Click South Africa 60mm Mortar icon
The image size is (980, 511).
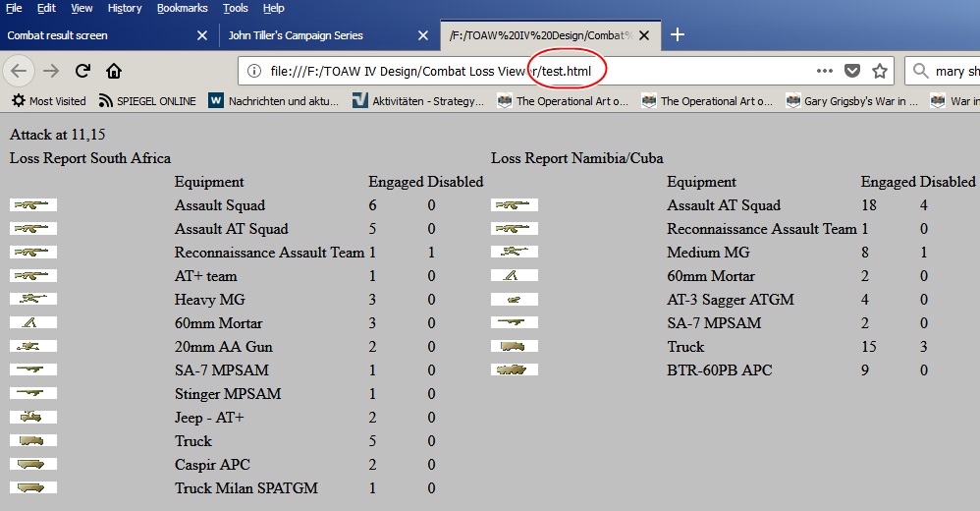(33, 322)
